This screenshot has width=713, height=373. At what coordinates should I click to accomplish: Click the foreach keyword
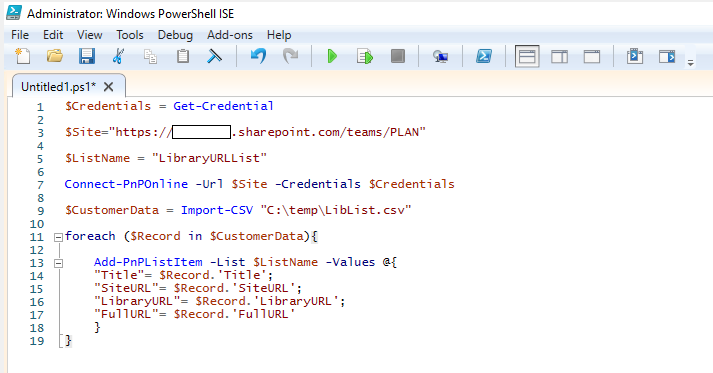[x=90, y=236]
